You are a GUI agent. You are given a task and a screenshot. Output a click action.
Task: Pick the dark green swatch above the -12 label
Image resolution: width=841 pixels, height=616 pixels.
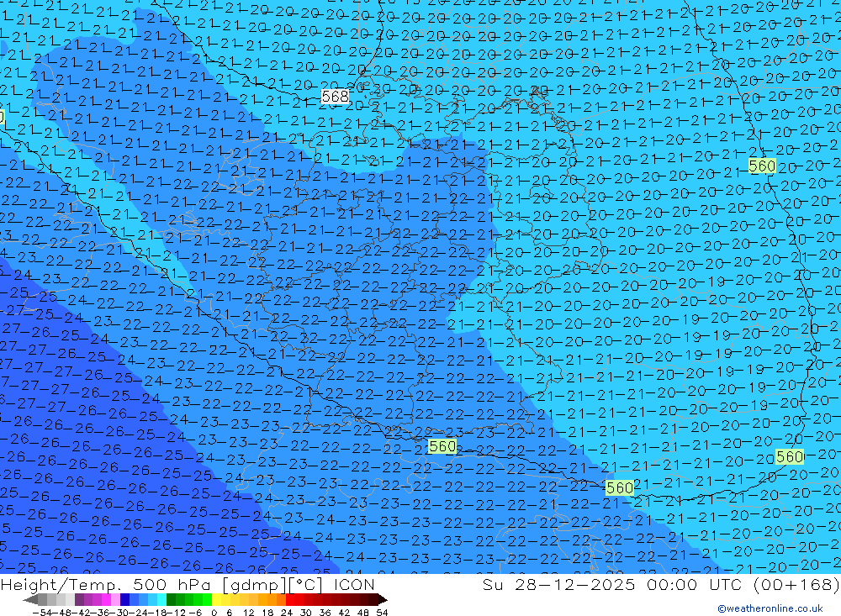[x=171, y=599]
